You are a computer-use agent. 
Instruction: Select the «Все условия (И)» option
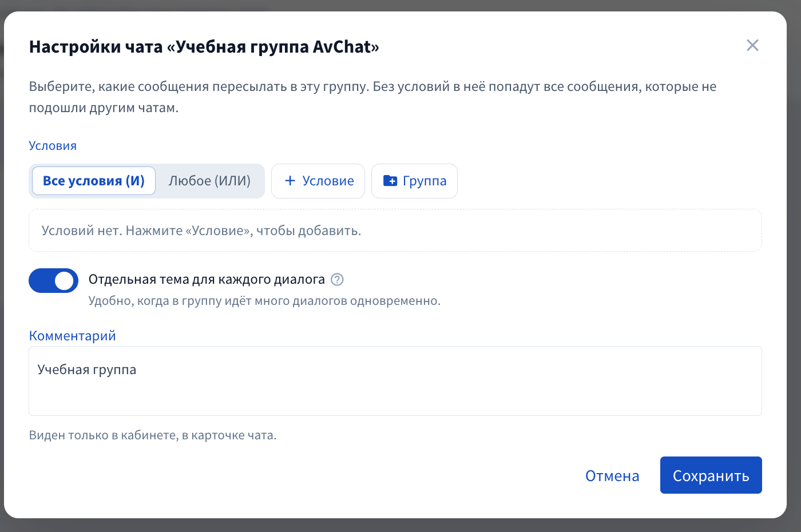click(x=94, y=181)
